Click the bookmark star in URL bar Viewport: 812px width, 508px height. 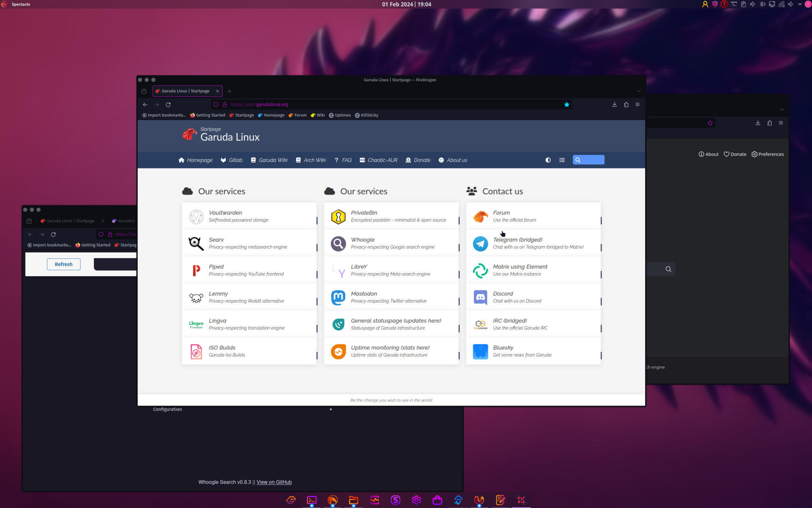[567, 105]
